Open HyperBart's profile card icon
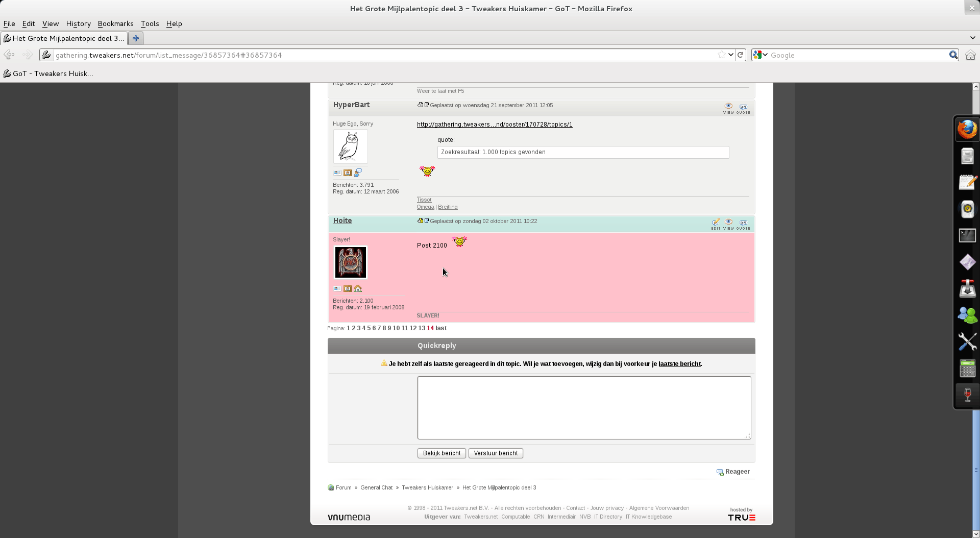 click(337, 173)
